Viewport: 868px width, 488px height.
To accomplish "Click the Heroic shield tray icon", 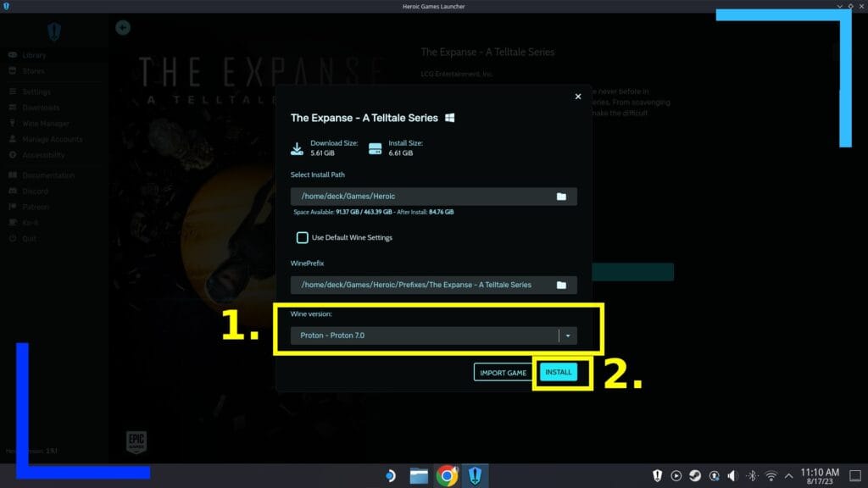I will (x=658, y=476).
